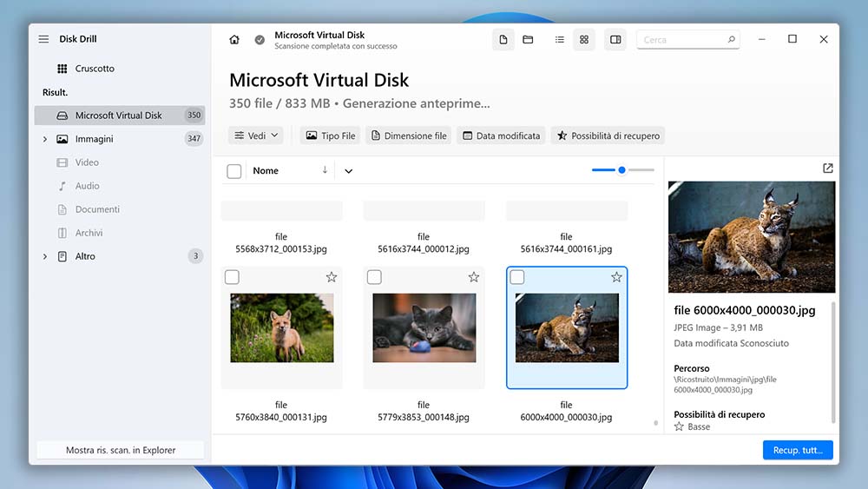
Task: Click the Recup. tutt... button
Action: (798, 450)
